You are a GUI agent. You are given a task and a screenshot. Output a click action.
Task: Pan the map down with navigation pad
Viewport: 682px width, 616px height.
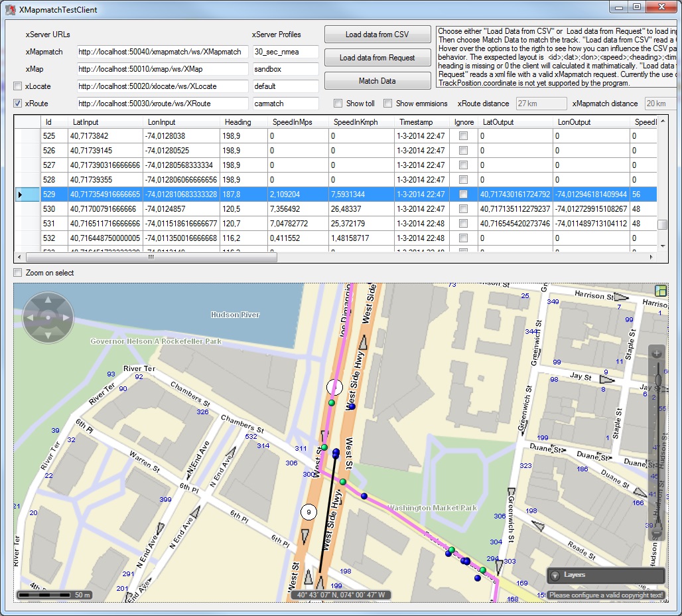coord(48,335)
